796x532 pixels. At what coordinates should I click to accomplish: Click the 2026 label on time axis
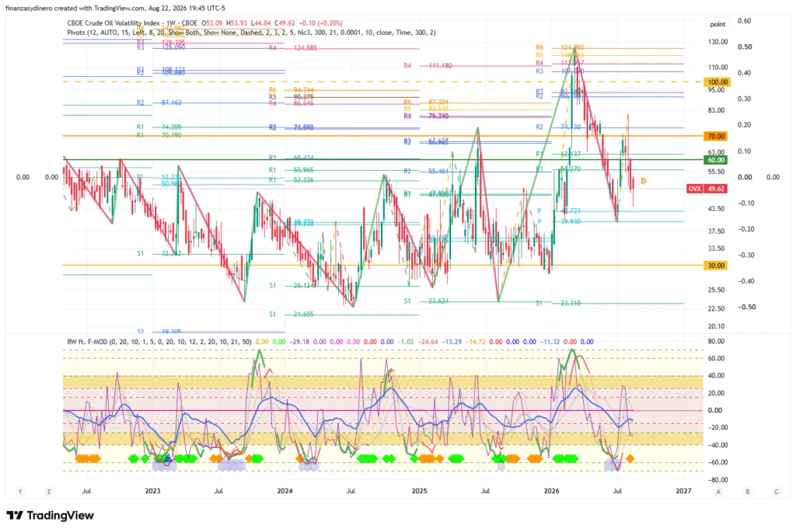(551, 491)
